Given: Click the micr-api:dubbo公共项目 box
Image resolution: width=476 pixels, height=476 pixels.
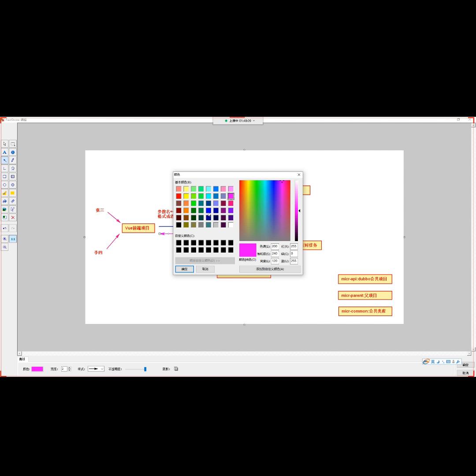Looking at the screenshot, I should click(365, 279).
